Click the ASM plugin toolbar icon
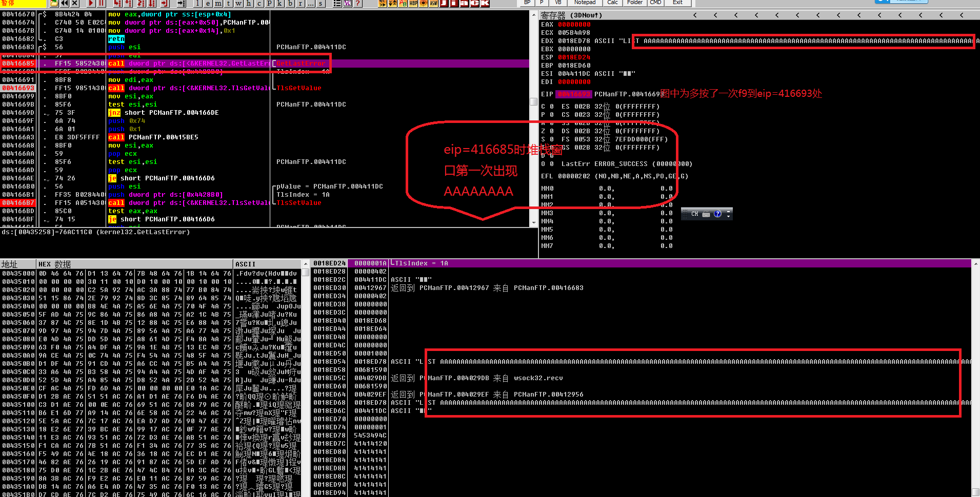Image resolution: width=980 pixels, height=497 pixels. pyautogui.click(x=434, y=3)
